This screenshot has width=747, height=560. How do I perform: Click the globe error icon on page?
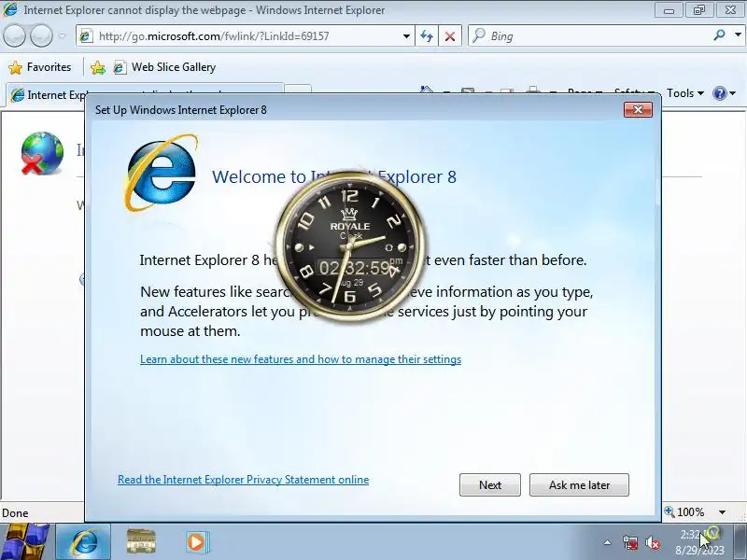click(42, 153)
